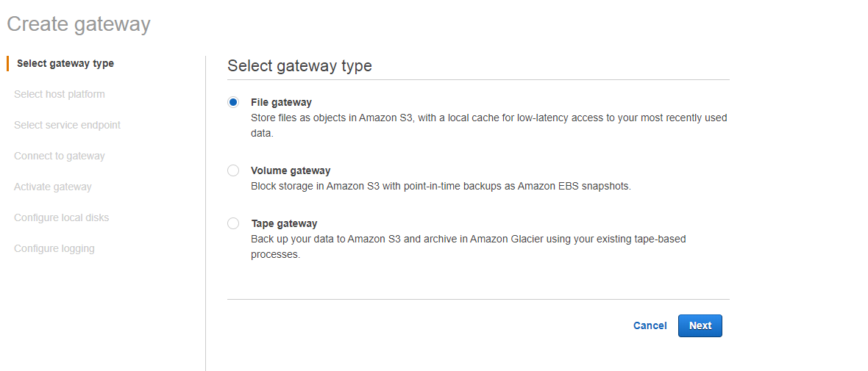Open the 'Connect to gateway' step
The width and height of the screenshot is (868, 371).
point(60,156)
